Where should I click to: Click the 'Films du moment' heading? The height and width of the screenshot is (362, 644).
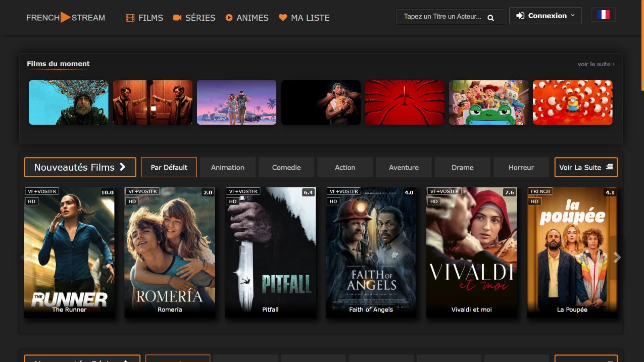click(58, 64)
